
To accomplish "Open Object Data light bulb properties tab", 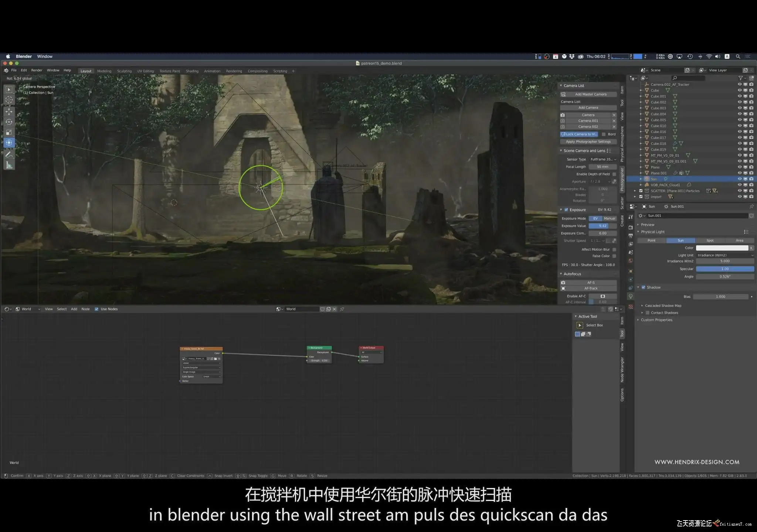I will pos(631,296).
